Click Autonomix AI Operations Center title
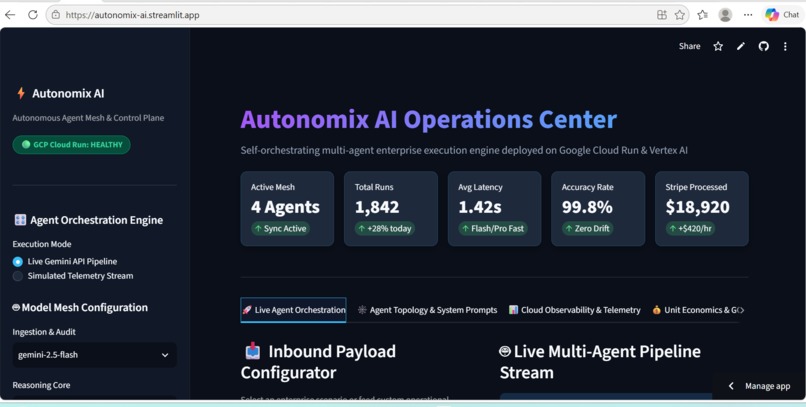Image resolution: width=806 pixels, height=407 pixels. coord(428,119)
